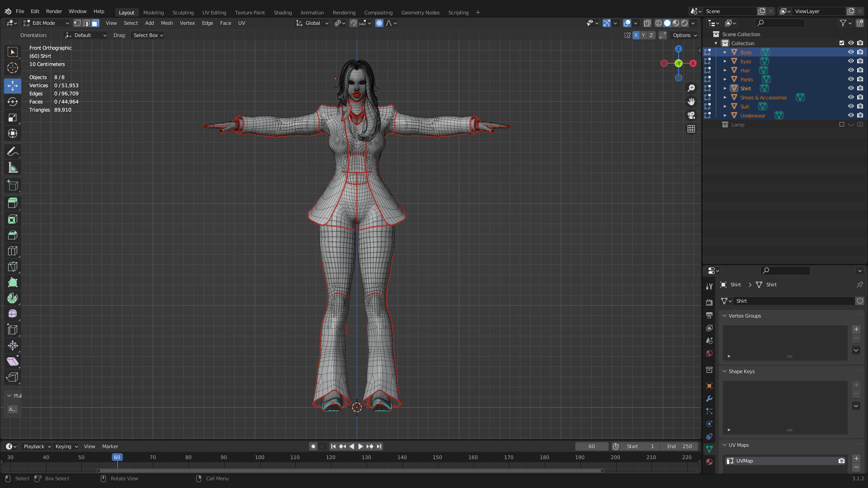Viewport: 868px width, 488px height.
Task: Select the Extrude Region tool
Action: 13,203
